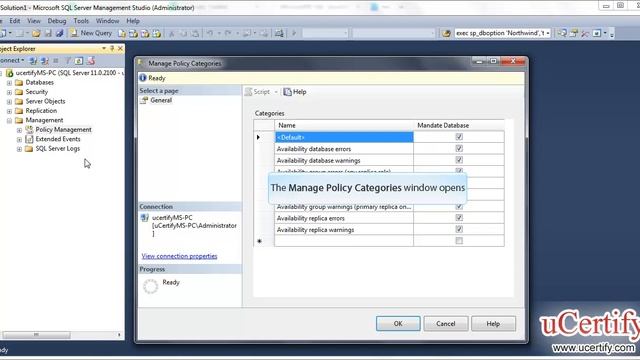Refresh Object Explorer via refresh icon
The image size is (640, 360).
[79, 60]
